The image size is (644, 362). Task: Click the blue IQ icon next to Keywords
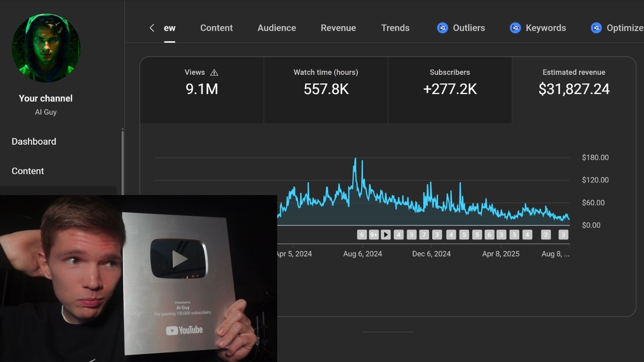click(515, 28)
